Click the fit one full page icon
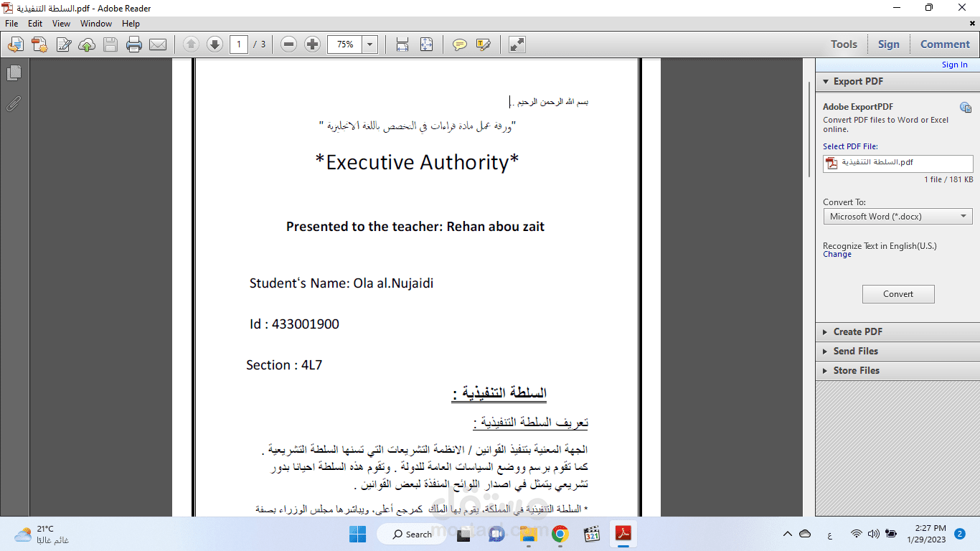 [x=426, y=44]
